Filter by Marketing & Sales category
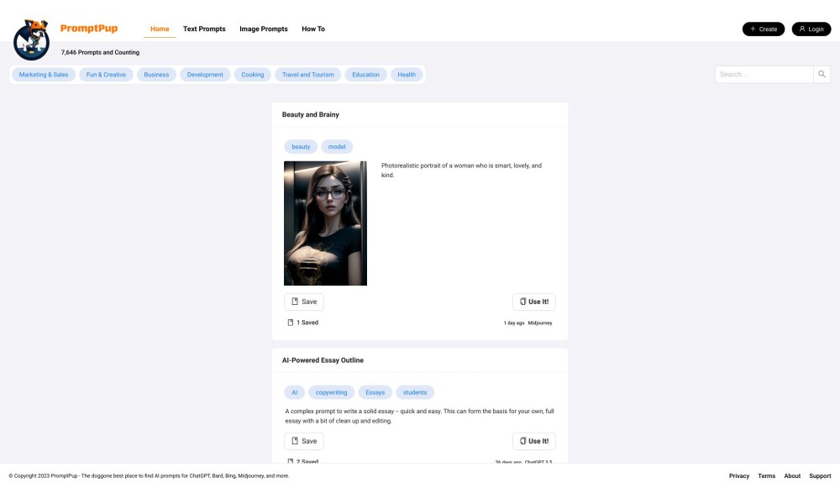The image size is (840, 504). coord(44,75)
